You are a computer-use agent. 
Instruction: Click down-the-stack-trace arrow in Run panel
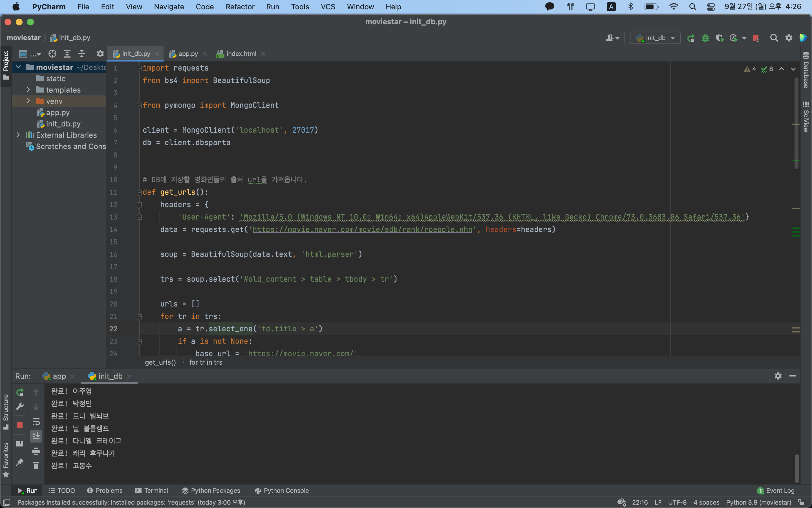coord(36,406)
